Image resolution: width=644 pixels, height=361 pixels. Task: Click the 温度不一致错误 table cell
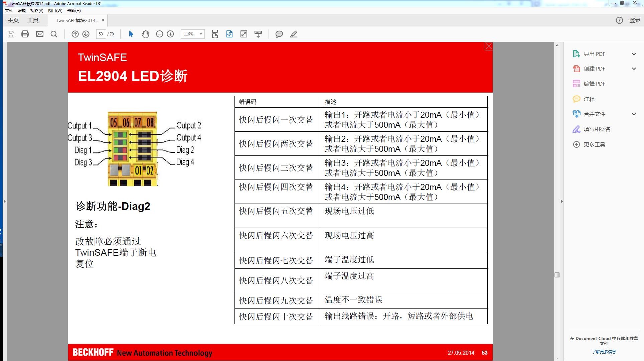pos(404,300)
